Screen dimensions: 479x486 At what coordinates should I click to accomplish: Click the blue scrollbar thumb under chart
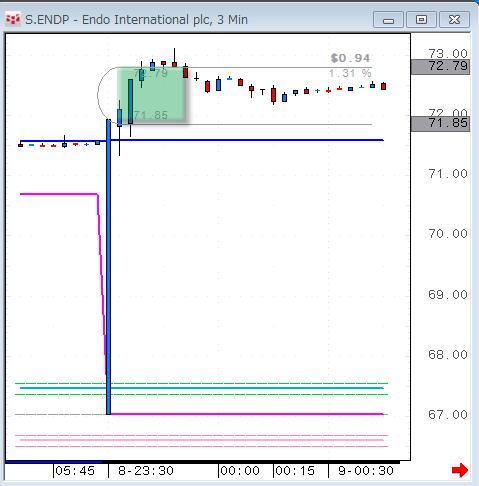point(54,462)
